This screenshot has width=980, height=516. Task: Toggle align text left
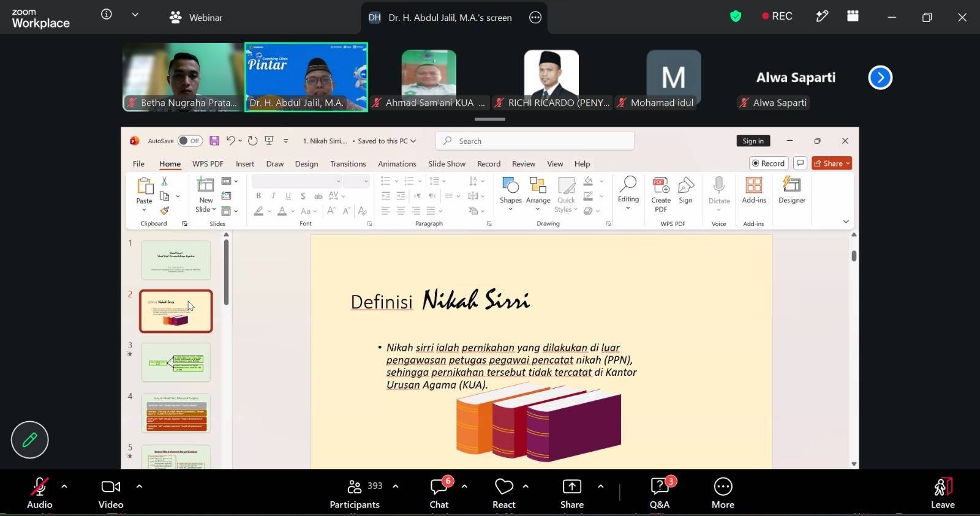[x=385, y=211]
